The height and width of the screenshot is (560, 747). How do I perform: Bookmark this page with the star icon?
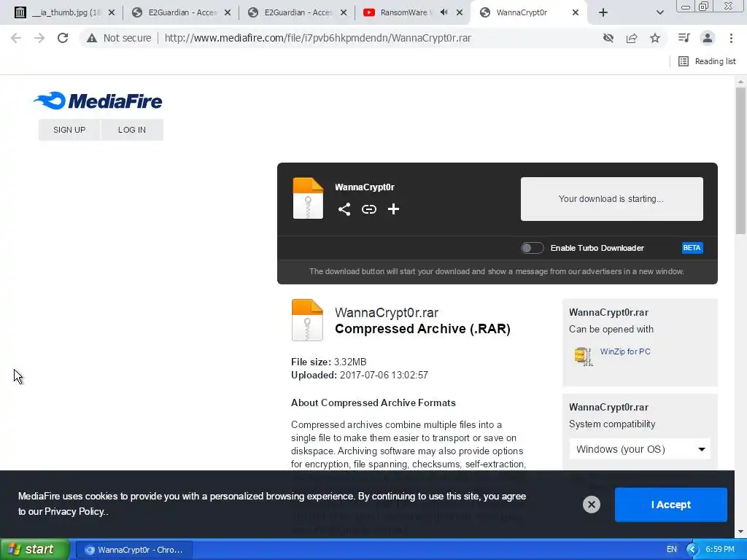click(x=655, y=38)
